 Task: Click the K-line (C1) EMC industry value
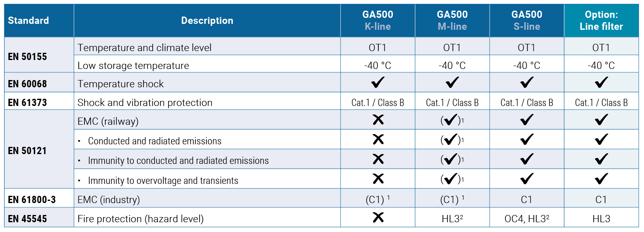(x=378, y=199)
